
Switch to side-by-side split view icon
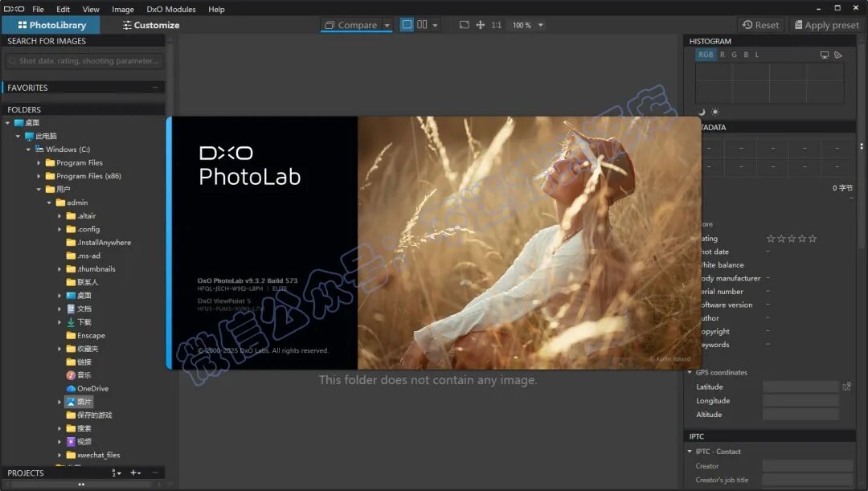(422, 24)
